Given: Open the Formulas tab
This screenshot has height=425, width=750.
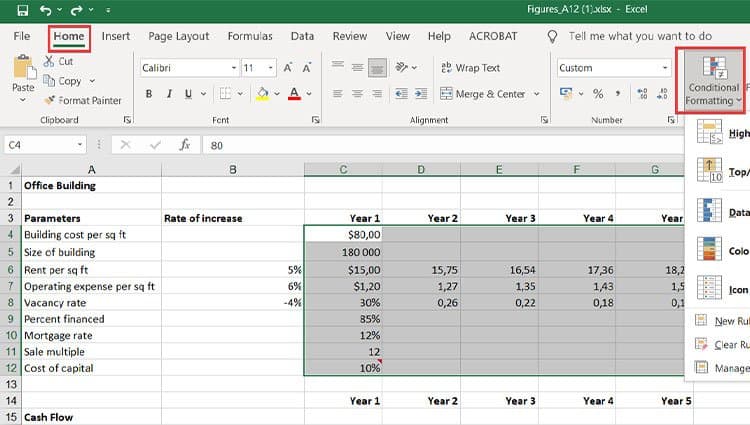Looking at the screenshot, I should tap(250, 36).
